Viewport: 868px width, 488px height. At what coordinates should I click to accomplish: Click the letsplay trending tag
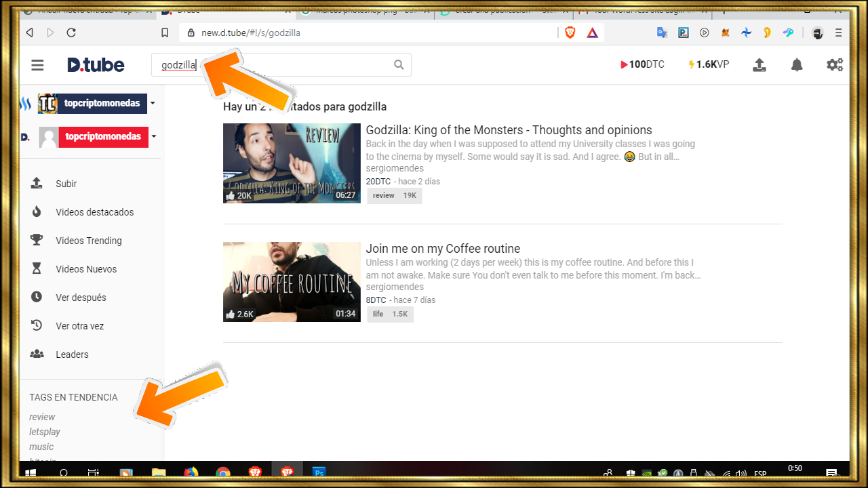pyautogui.click(x=45, y=432)
